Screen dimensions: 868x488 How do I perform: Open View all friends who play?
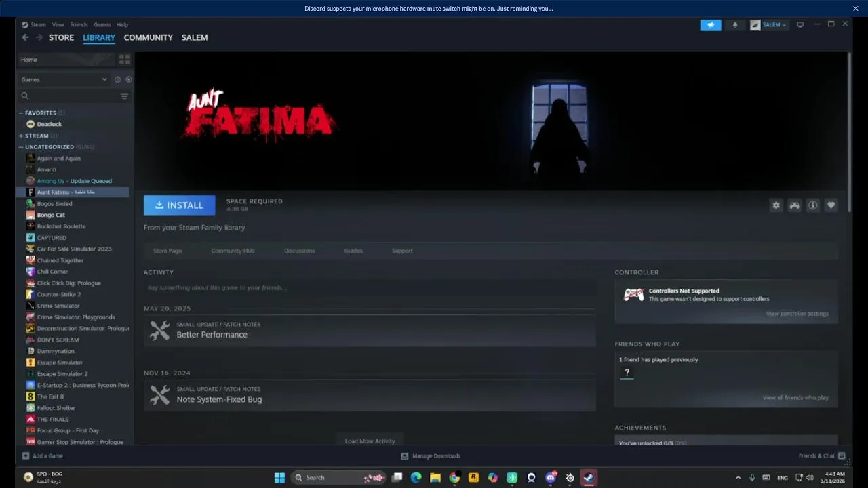coord(795,398)
